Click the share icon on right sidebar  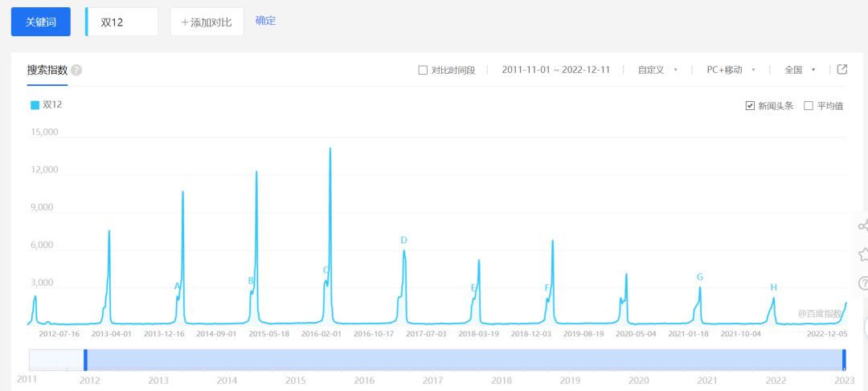tap(862, 226)
